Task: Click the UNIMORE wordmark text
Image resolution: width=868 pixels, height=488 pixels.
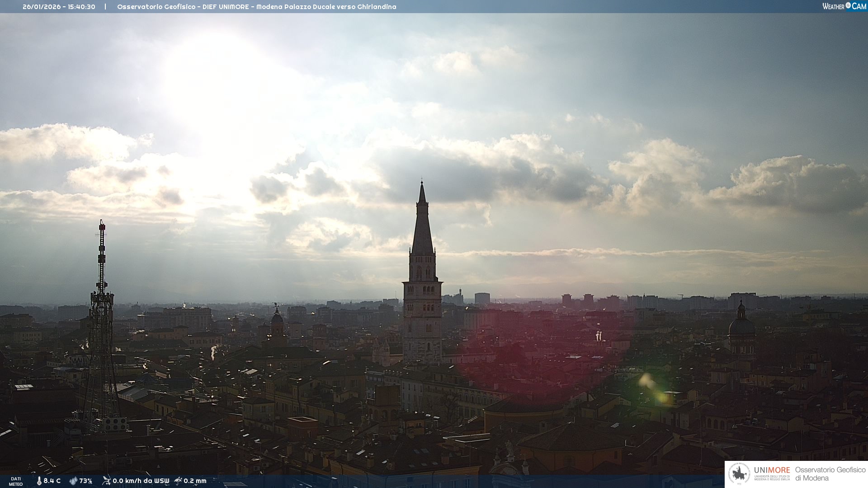Action: [772, 470]
